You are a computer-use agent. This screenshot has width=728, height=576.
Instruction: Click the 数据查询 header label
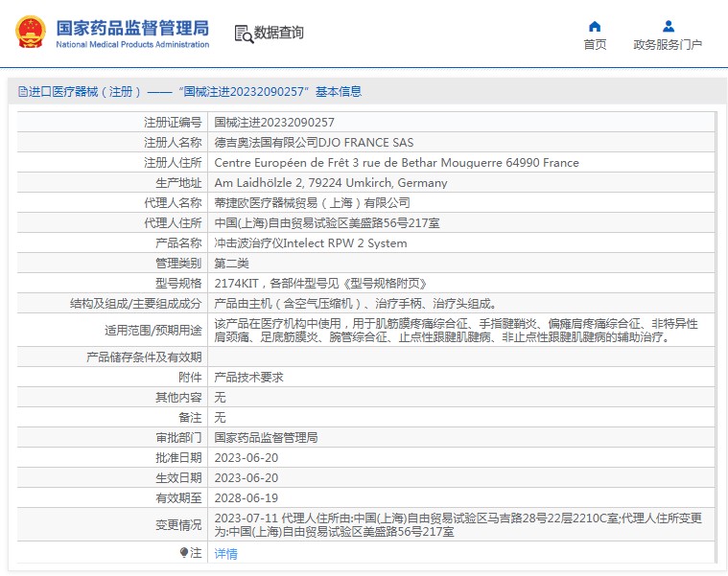click(278, 33)
